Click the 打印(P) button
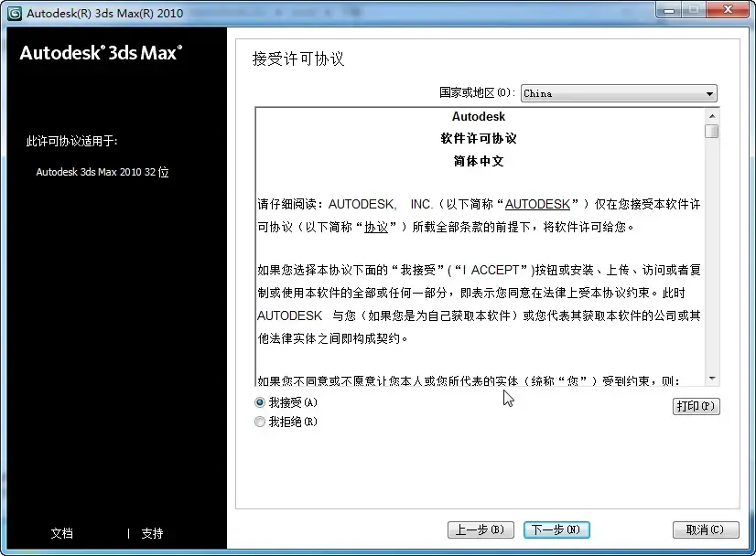The width and height of the screenshot is (756, 556). pos(696,406)
